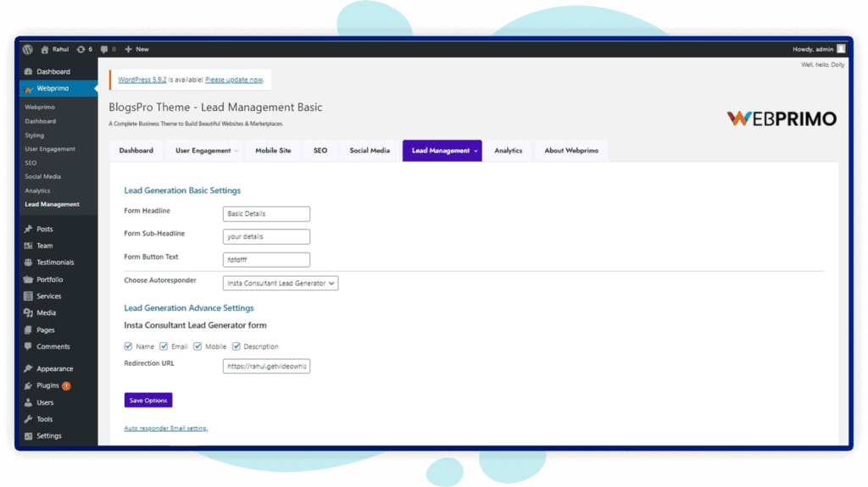This screenshot has width=868, height=487.
Task: Click the Form Sub-Headline input field
Action: point(266,236)
